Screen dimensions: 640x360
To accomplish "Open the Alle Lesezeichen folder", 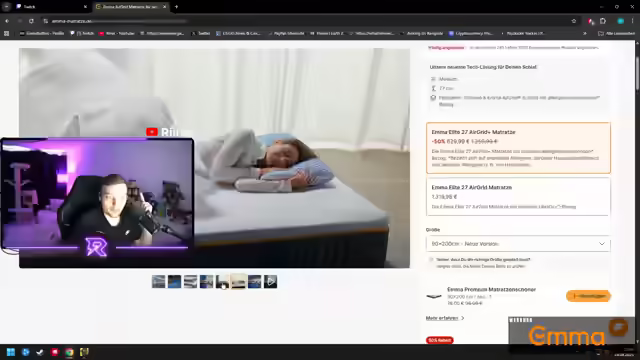I will [616, 33].
